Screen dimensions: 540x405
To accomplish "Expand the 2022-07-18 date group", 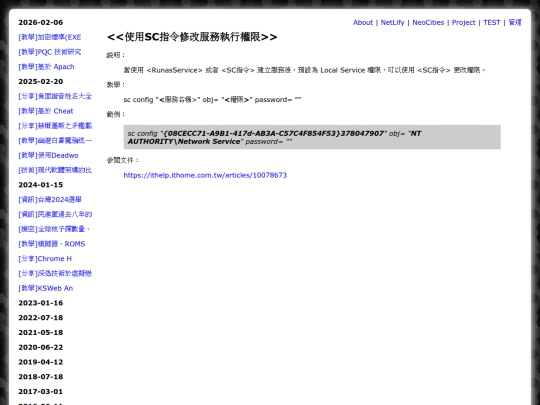I will pos(41,318).
